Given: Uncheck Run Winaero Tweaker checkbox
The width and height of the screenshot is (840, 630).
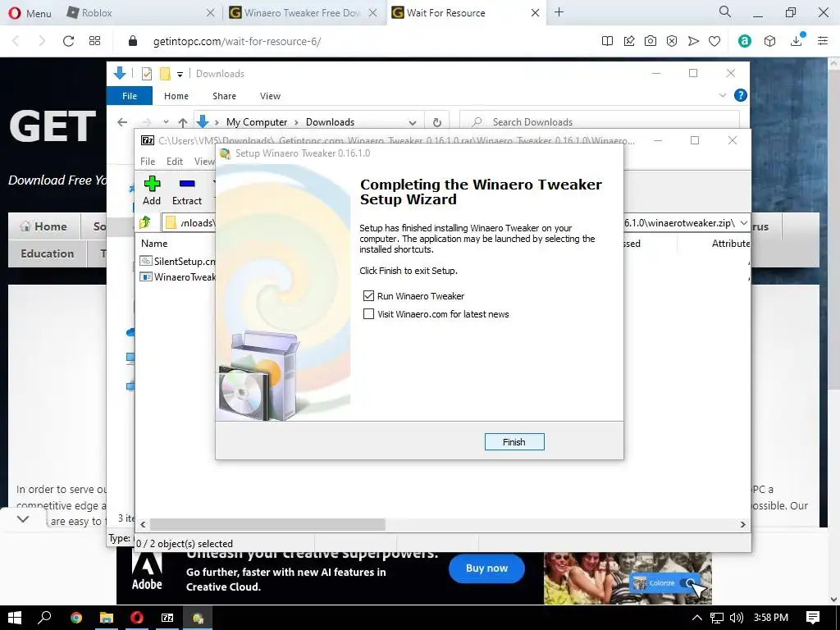Looking at the screenshot, I should tap(368, 295).
